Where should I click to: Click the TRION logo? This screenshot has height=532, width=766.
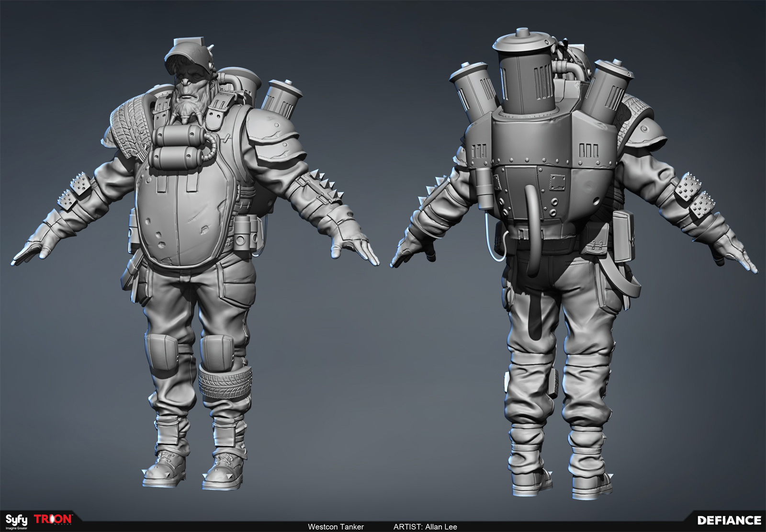click(x=54, y=519)
